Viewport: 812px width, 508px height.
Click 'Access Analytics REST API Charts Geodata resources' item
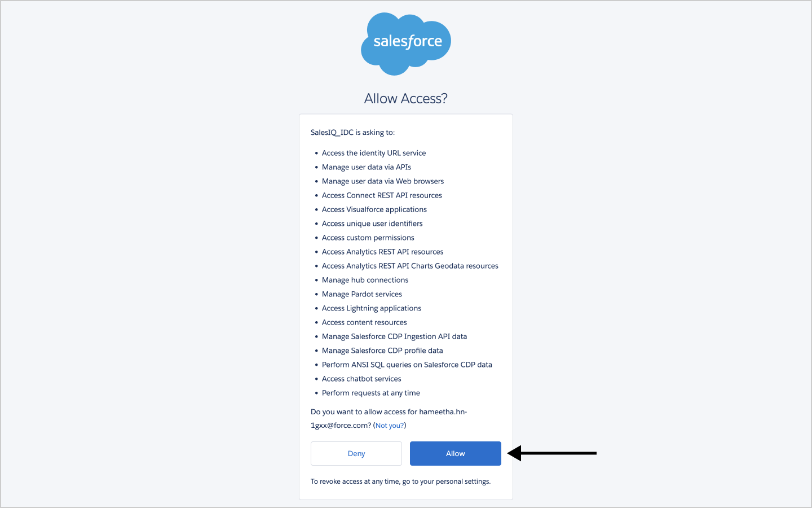point(410,266)
